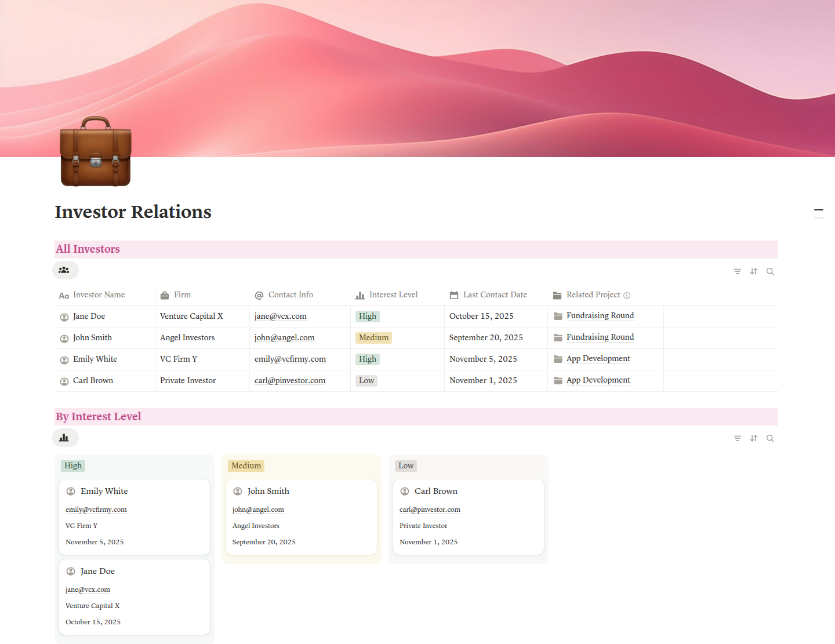Image resolution: width=835 pixels, height=644 pixels.
Task: Click Carl Brown's Low interest tag
Action: click(366, 381)
